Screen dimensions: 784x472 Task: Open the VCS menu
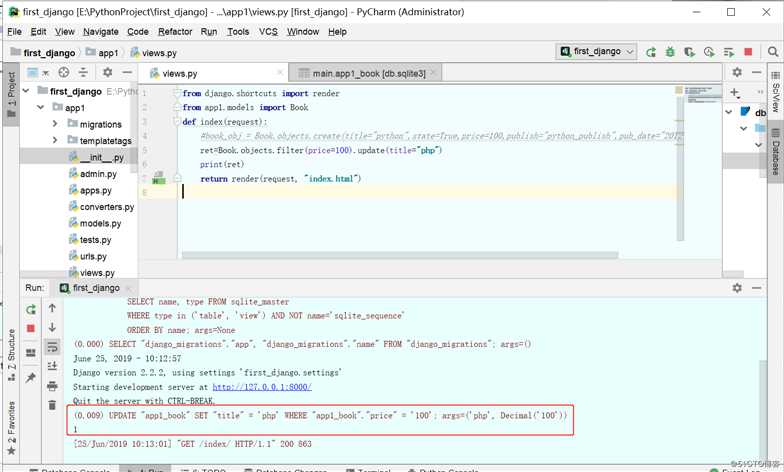(x=268, y=32)
